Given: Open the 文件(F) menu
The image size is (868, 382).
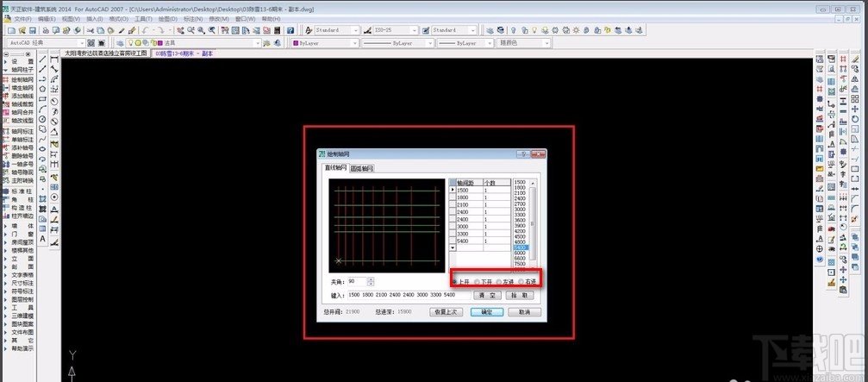Looking at the screenshot, I should point(22,19).
